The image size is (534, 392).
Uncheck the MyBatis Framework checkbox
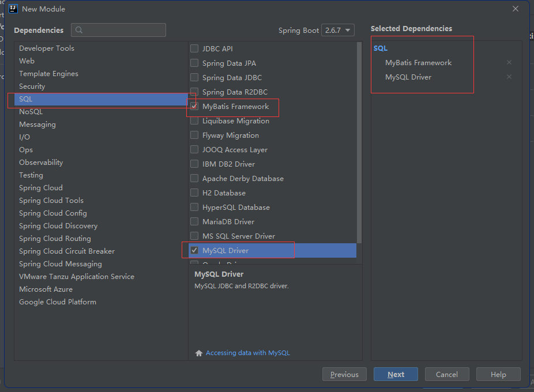(194, 106)
